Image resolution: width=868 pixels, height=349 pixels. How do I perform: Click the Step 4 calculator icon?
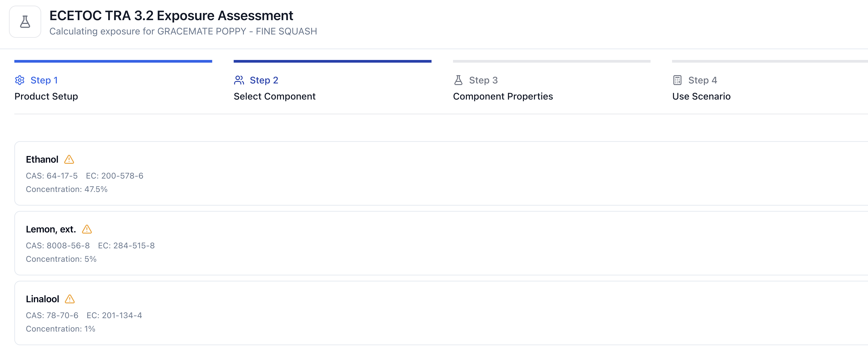pos(677,80)
